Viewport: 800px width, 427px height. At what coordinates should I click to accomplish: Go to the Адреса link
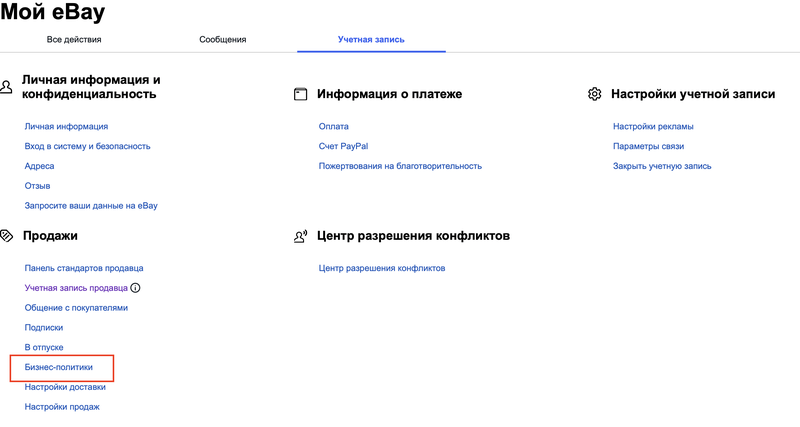click(39, 166)
